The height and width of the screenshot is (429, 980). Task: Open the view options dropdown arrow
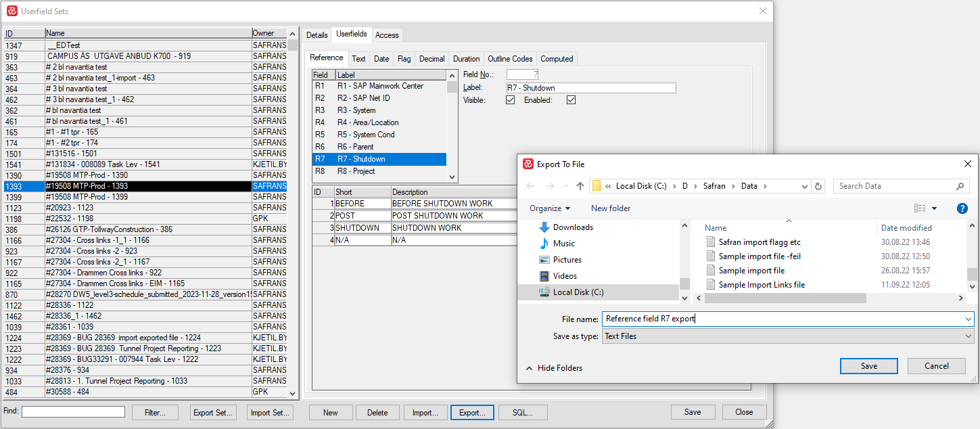point(935,208)
